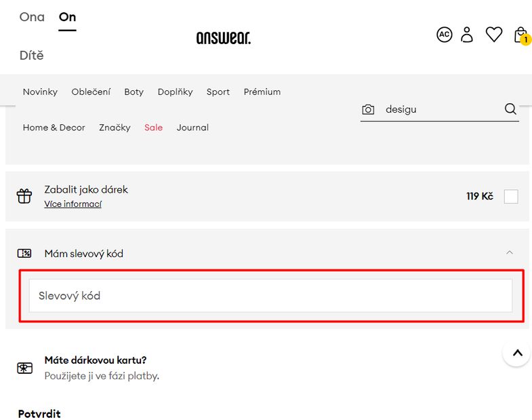Click the search field containing desigu
The image size is (532, 420).
coord(440,109)
